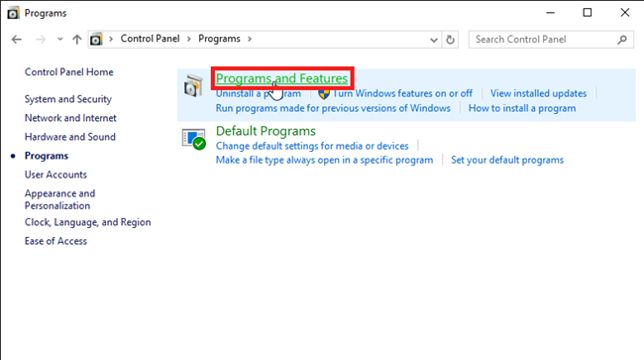Image resolution: width=644 pixels, height=360 pixels.
Task: Open Network and Internet category
Action: (70, 118)
